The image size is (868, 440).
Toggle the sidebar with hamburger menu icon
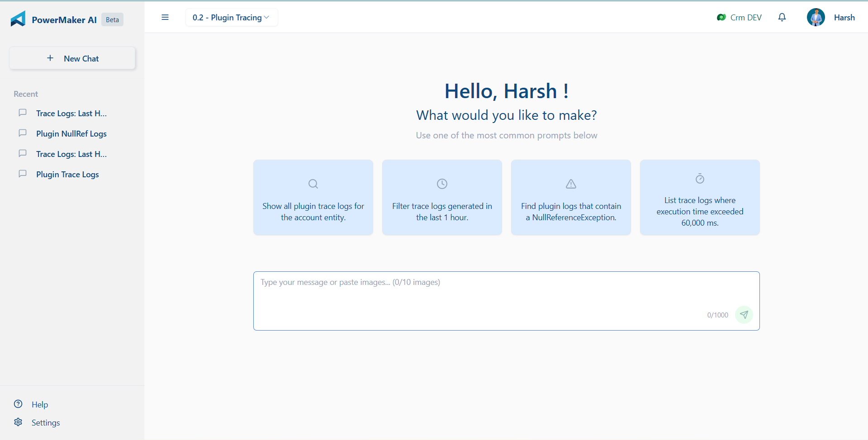pyautogui.click(x=165, y=18)
